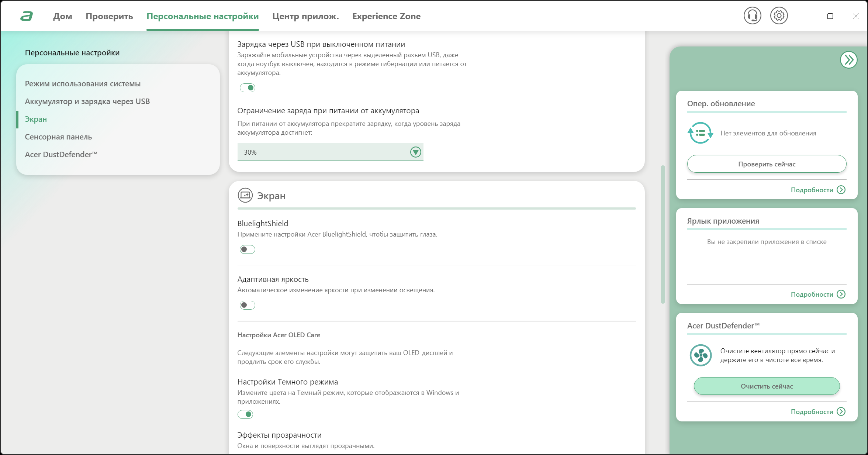Expand charge limit list via arrow button
Image resolution: width=868 pixels, height=455 pixels.
click(x=415, y=152)
